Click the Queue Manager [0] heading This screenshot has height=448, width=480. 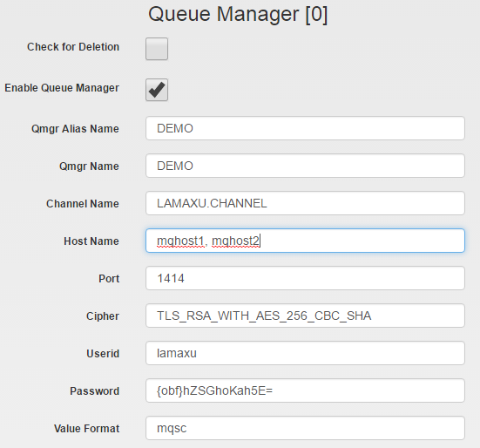(x=238, y=14)
